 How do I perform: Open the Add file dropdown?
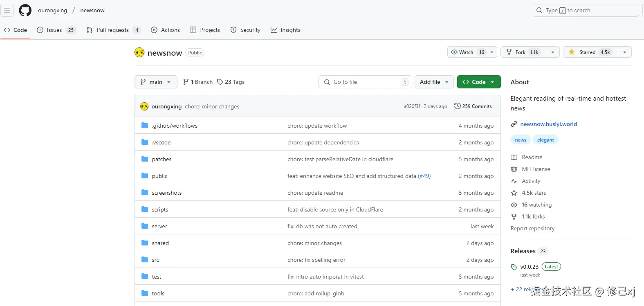coord(434,82)
